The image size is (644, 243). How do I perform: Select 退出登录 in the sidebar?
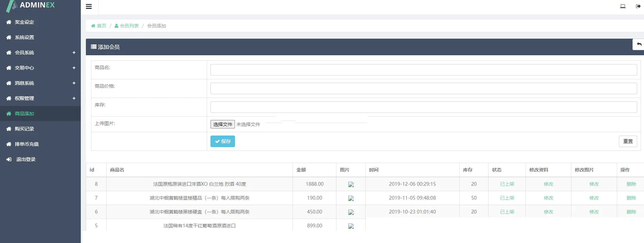[26, 159]
